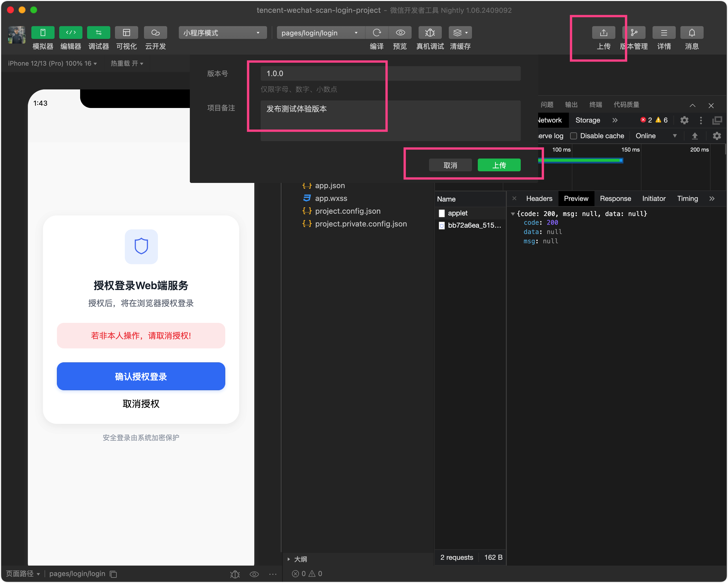Click the 取消 button in upload dialog
Viewport: 728px width, 583px height.
[450, 165]
